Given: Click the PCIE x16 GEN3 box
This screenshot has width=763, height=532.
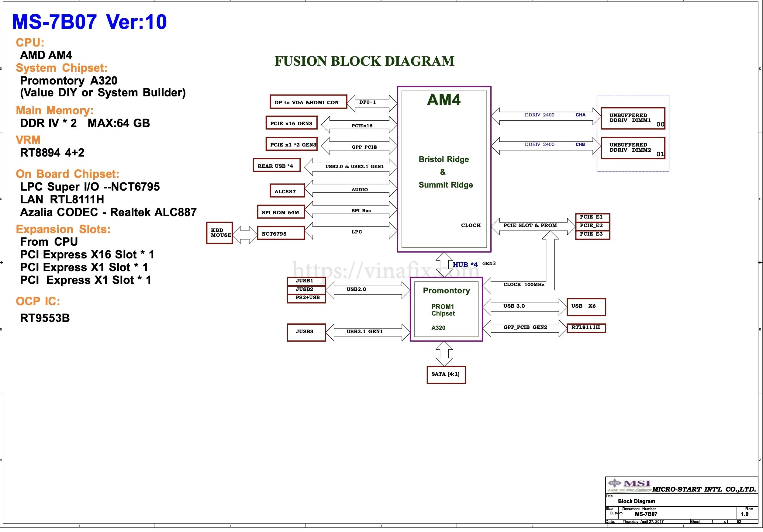Looking at the screenshot, I should click(292, 123).
